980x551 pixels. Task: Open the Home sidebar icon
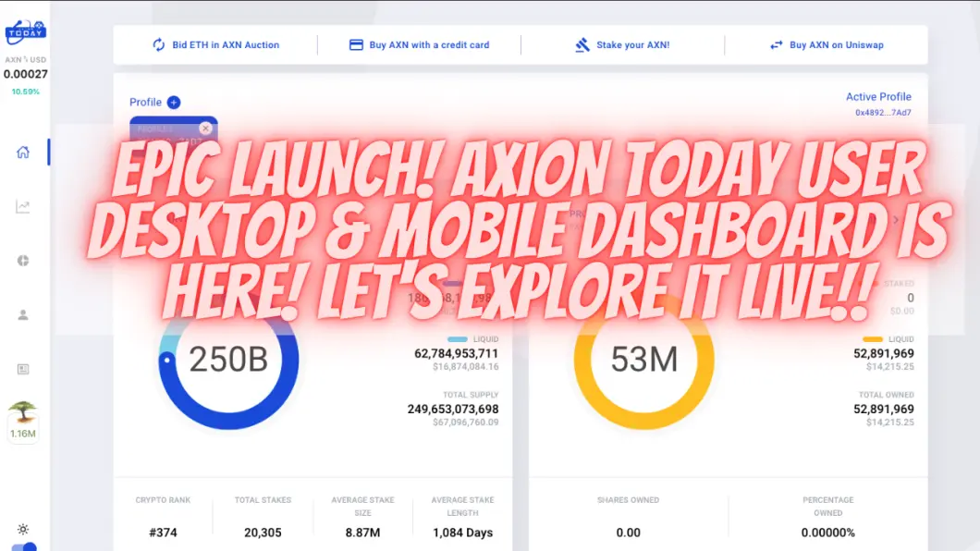tap(23, 153)
